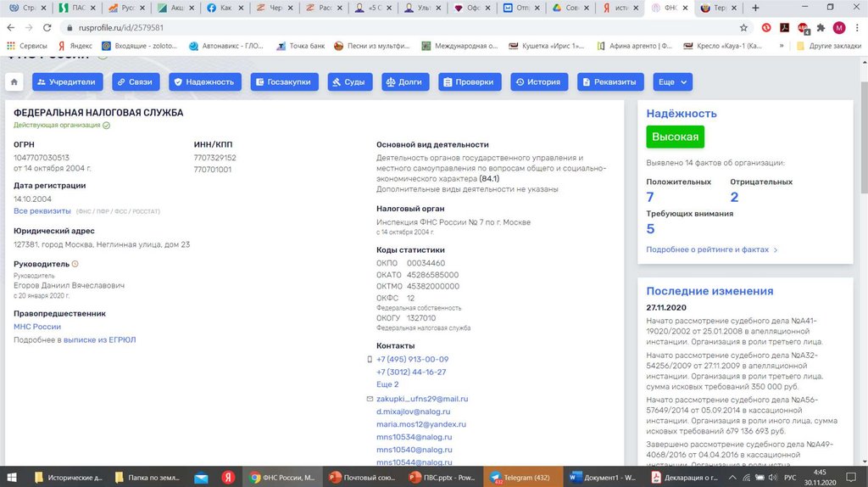The image size is (868, 487).
Task: Open the Яндекс bookmark
Action: [x=75, y=46]
